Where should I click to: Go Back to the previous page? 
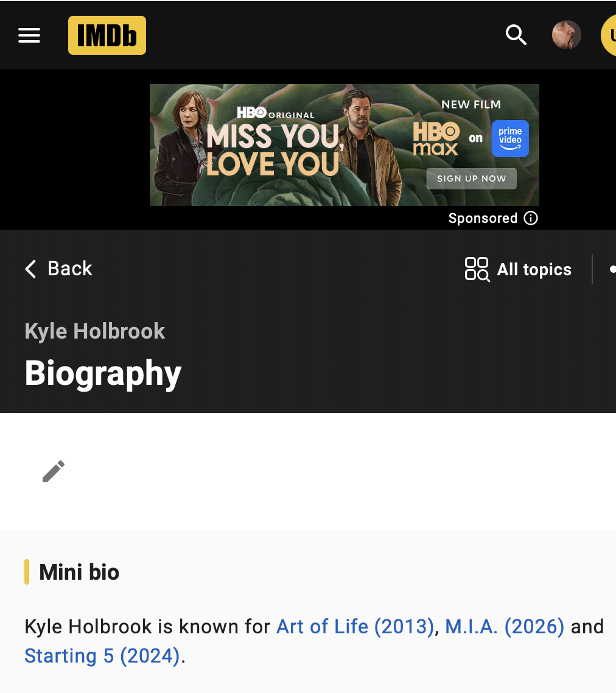(x=59, y=269)
